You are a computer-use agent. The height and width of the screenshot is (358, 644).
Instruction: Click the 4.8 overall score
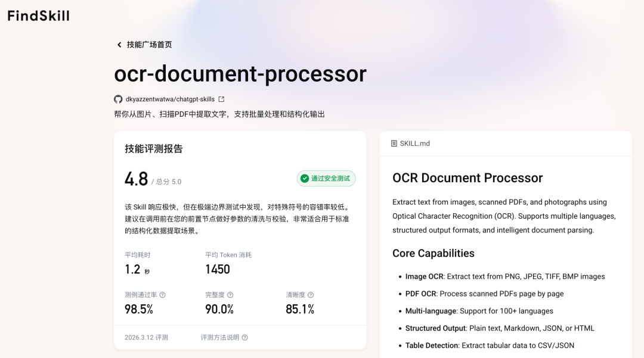click(137, 179)
